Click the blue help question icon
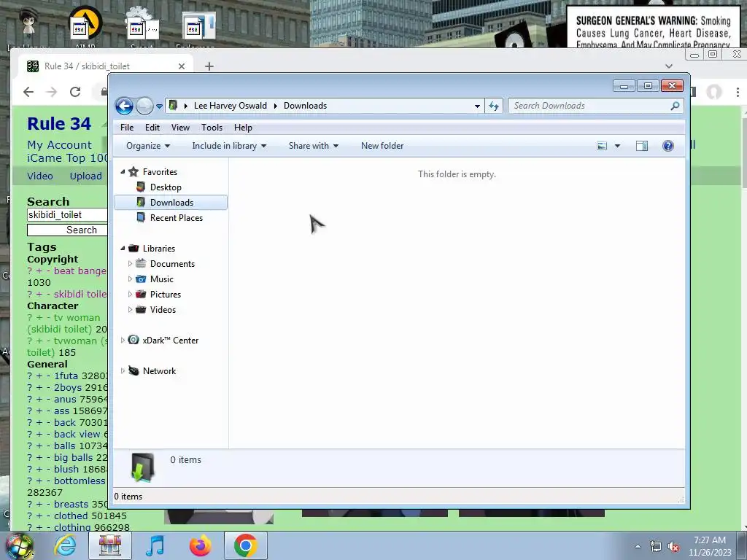Image resolution: width=747 pixels, height=560 pixels. click(x=668, y=146)
